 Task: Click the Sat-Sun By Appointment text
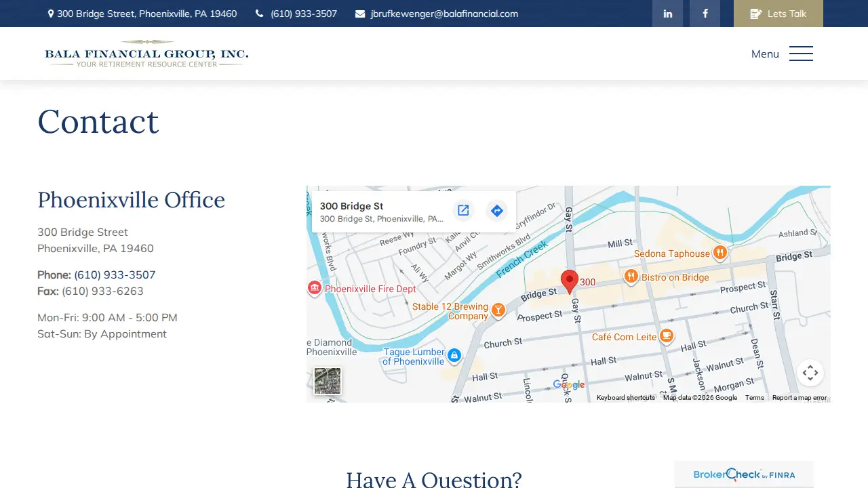102,333
